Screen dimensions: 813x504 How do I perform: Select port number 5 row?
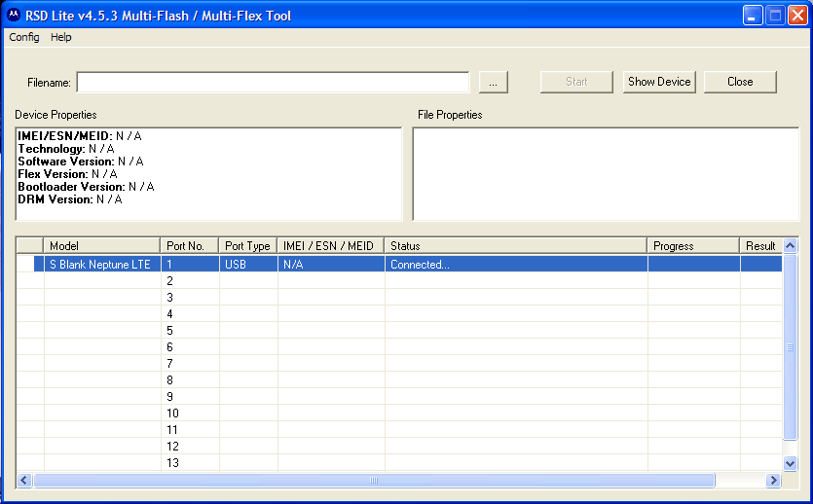pyautogui.click(x=399, y=331)
